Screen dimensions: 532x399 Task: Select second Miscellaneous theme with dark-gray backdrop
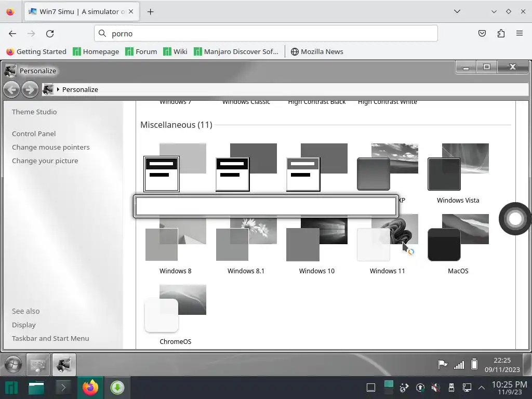click(246, 168)
